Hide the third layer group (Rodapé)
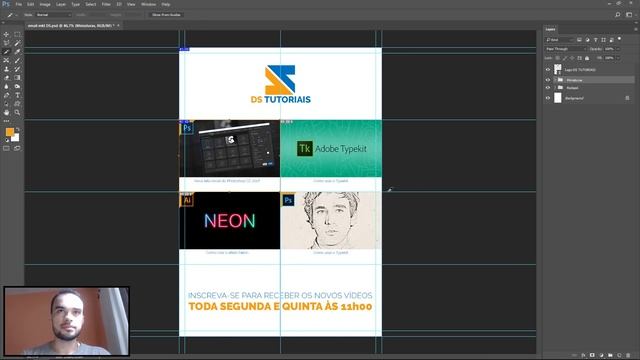The height and width of the screenshot is (360, 640). pyautogui.click(x=548, y=88)
